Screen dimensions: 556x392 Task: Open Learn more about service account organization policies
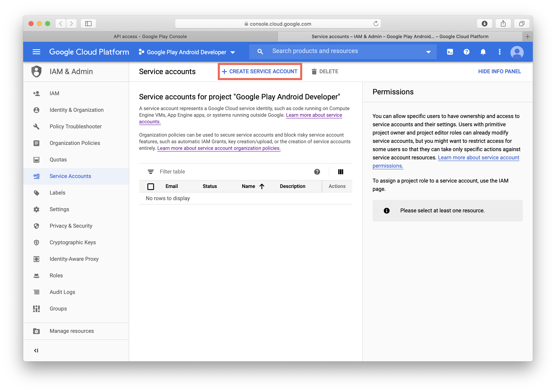pyautogui.click(x=219, y=148)
